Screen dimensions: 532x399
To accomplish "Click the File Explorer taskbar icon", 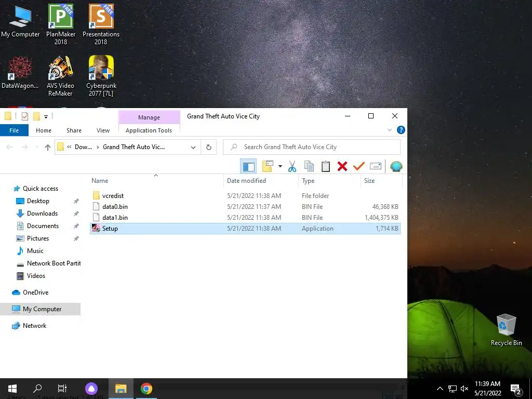I will tap(121, 389).
